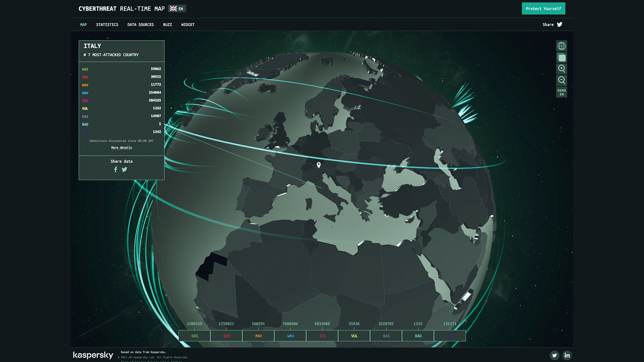Open the MAP tab
Image resolution: width=644 pixels, height=362 pixels.
pos(84,25)
